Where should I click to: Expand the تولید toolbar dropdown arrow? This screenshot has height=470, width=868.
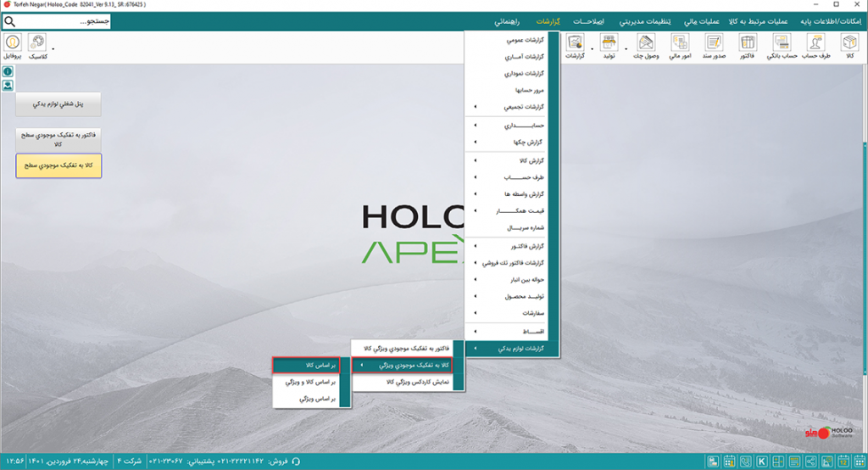click(626, 48)
